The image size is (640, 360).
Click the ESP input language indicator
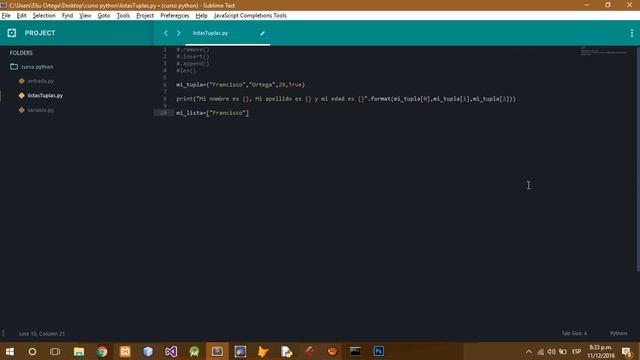click(576, 351)
